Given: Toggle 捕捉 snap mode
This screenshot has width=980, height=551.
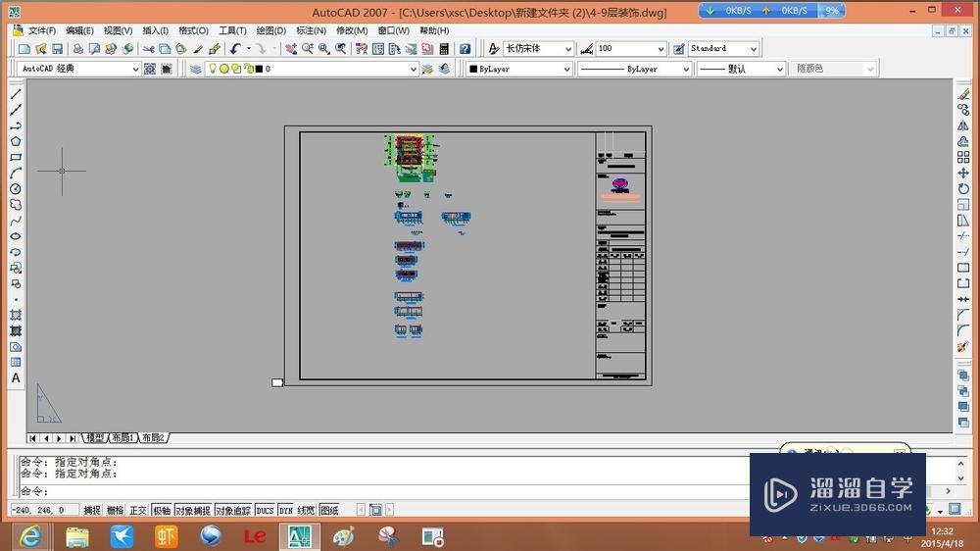Looking at the screenshot, I should (92, 511).
